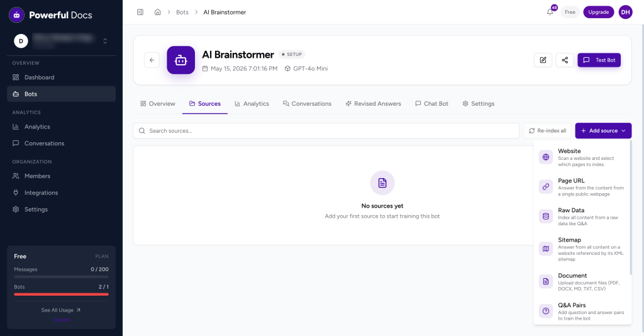Click the Search sources field

326,131
